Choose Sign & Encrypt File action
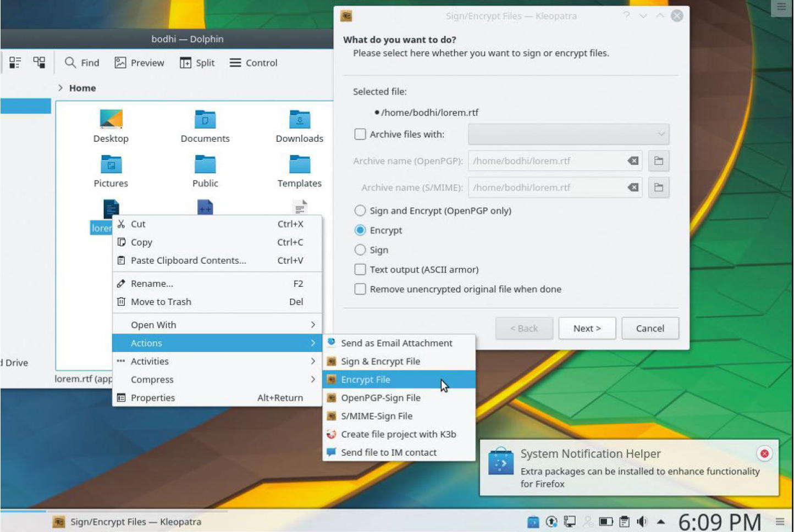 pos(399,361)
